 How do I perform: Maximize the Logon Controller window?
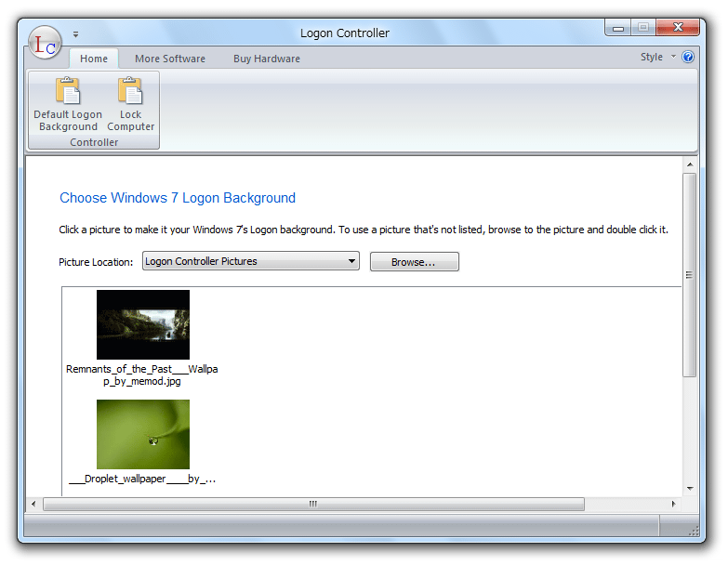click(643, 27)
